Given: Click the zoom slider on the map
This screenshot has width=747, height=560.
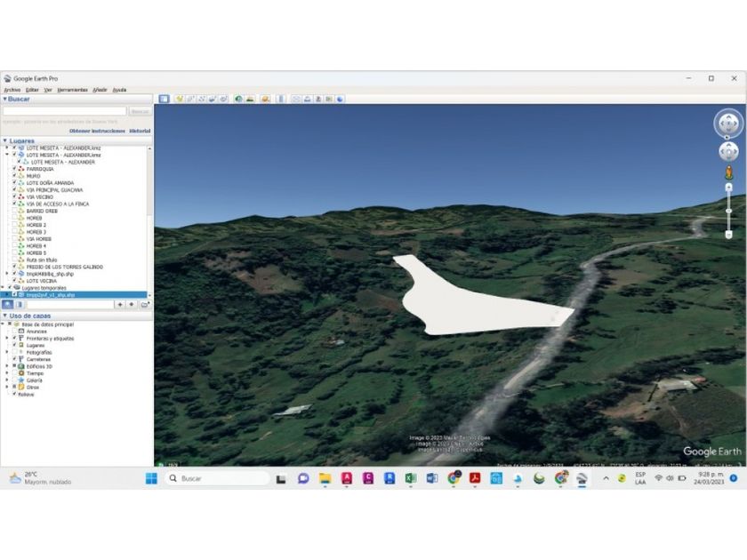Looking at the screenshot, I should (728, 211).
